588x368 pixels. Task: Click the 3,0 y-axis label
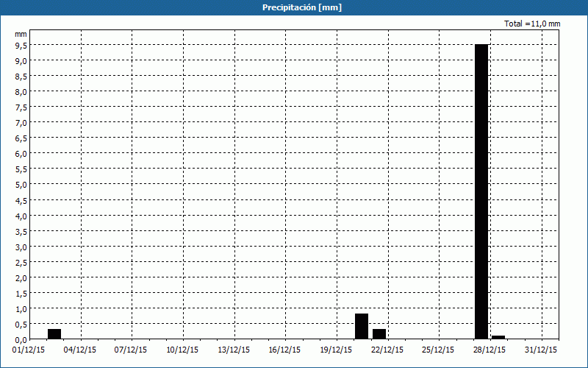(21, 247)
